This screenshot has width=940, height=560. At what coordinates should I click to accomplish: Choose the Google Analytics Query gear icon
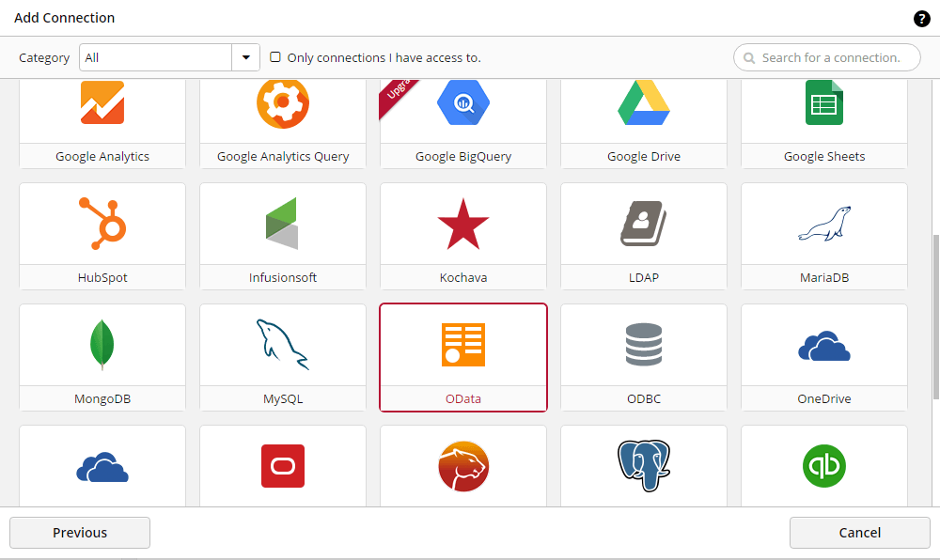(283, 102)
